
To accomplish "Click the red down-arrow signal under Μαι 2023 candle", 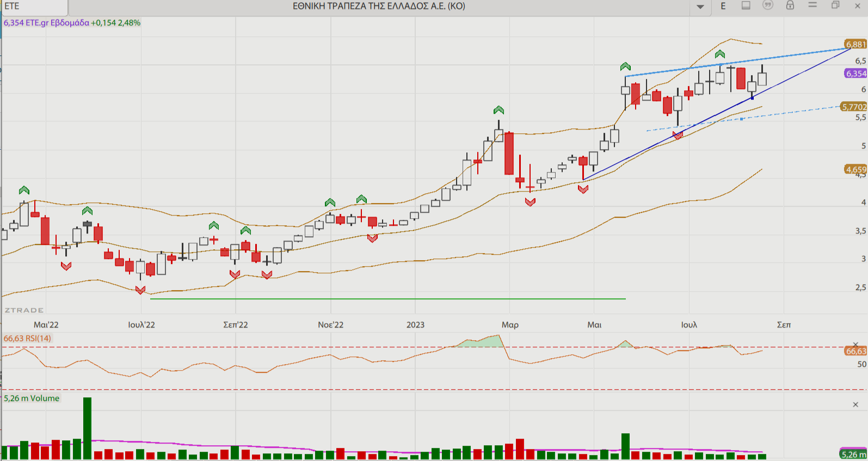I will [583, 189].
